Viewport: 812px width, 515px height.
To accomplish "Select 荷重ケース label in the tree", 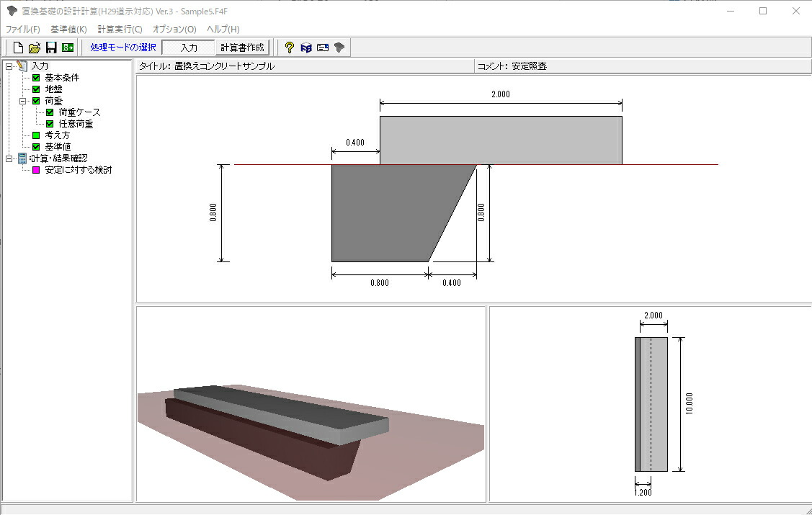I will pos(79,112).
